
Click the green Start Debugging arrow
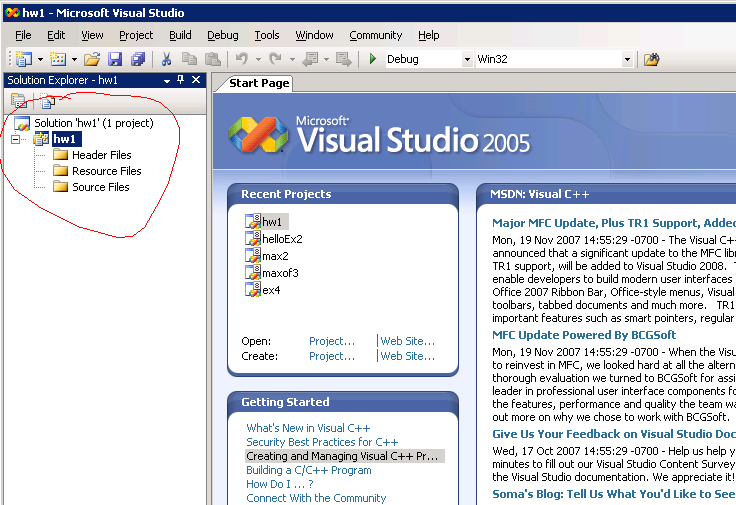click(x=373, y=59)
